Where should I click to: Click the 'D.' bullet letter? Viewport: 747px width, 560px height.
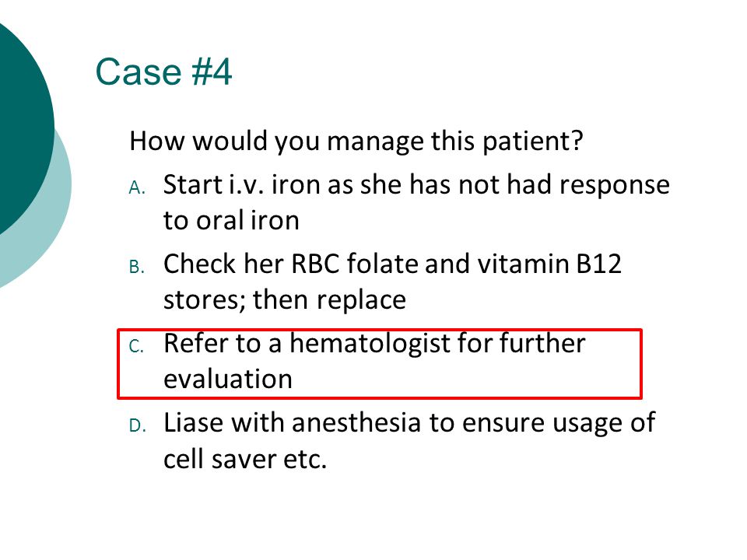point(137,425)
